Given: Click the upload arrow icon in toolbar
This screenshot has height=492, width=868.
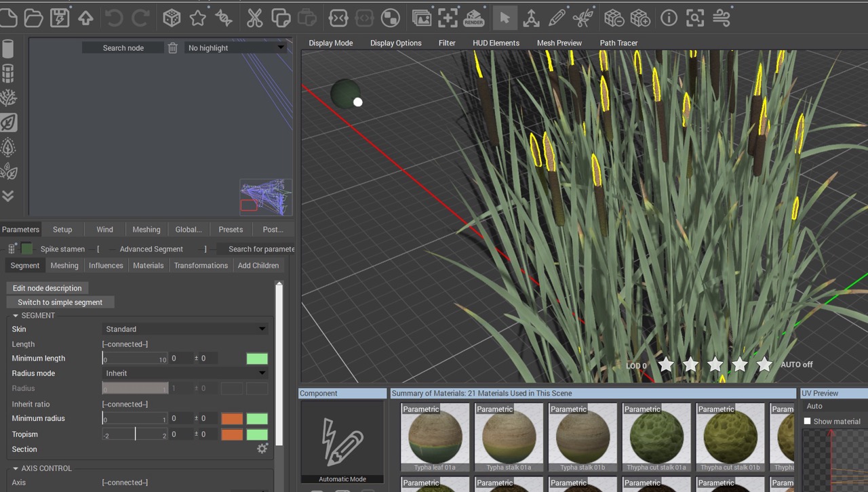Looking at the screenshot, I should point(85,18).
